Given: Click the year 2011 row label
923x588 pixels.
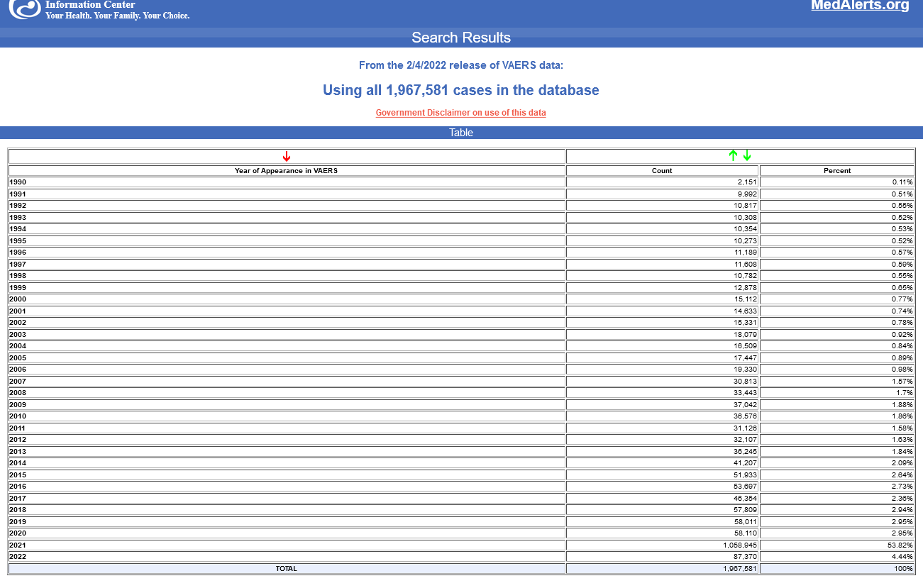Looking at the screenshot, I should point(18,428).
